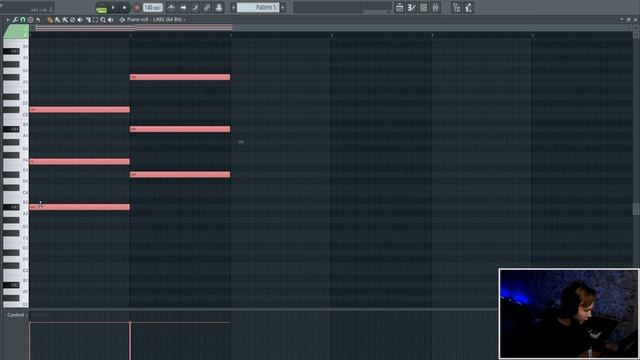Open the Pattern 5 selector

click(x=258, y=7)
